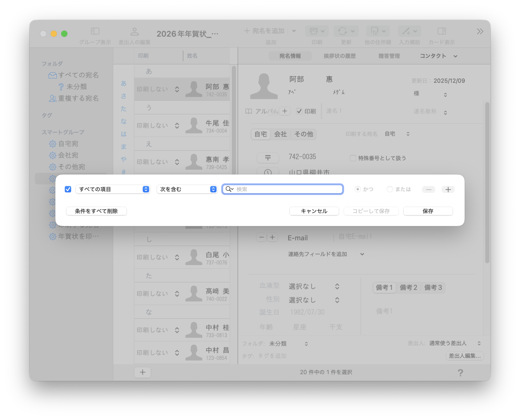The image size is (520, 420).
Task: Click the help question mark icon
Action: tap(460, 373)
